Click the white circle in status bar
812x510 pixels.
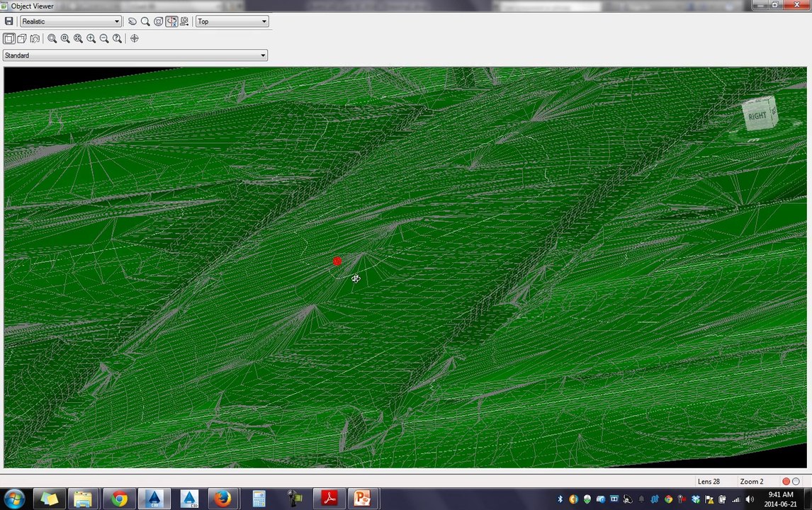[x=796, y=482]
